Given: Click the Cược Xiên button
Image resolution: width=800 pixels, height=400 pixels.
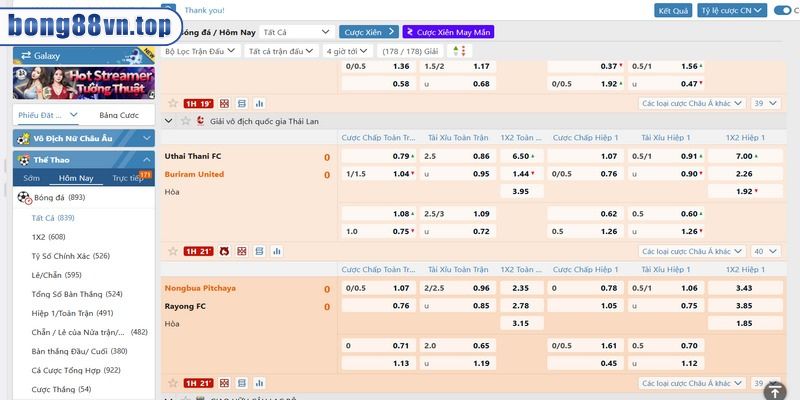Looking at the screenshot, I should [x=369, y=32].
